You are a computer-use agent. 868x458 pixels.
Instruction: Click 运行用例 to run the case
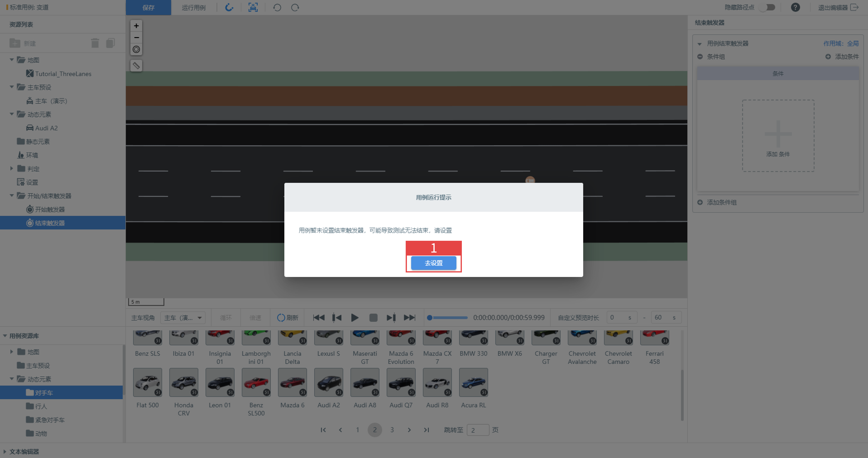[x=193, y=7]
